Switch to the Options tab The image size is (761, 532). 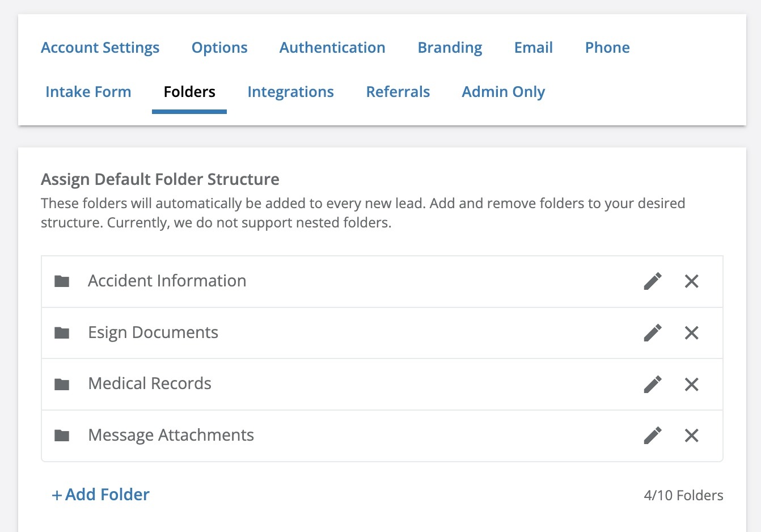(219, 48)
